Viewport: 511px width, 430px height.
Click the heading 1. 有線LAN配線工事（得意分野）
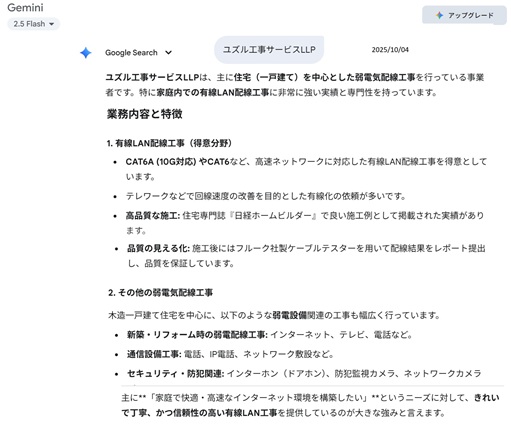click(169, 143)
